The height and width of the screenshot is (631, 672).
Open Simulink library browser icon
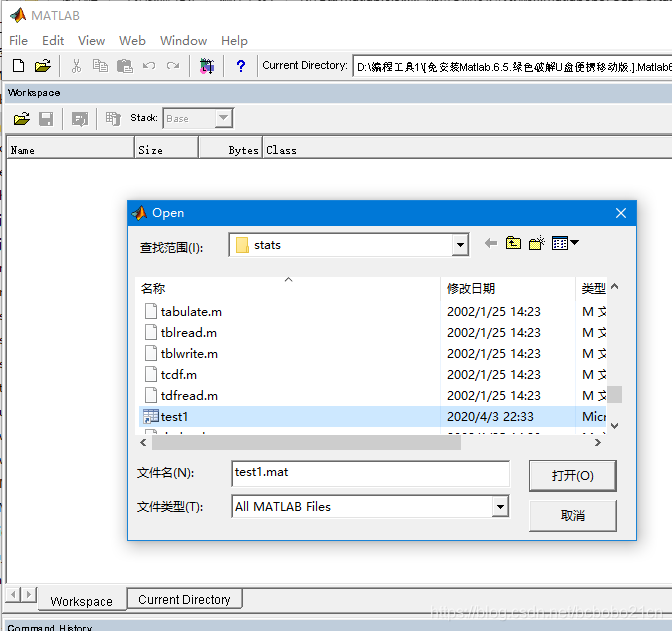click(207, 66)
